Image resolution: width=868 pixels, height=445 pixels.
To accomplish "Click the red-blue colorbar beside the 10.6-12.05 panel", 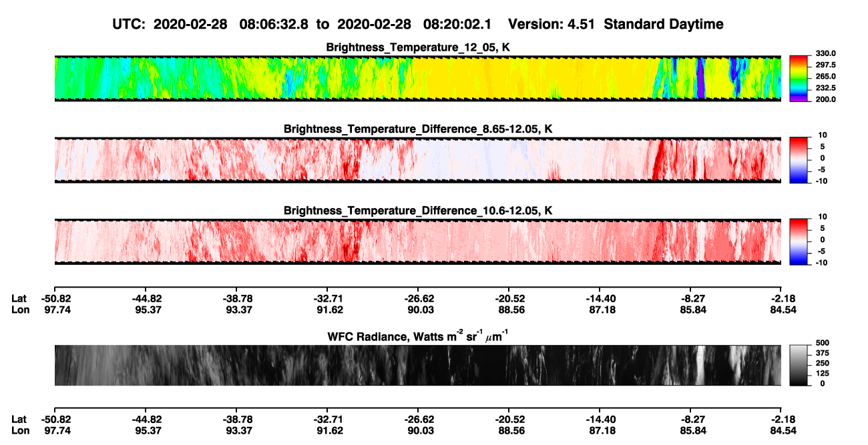I will pos(799,241).
